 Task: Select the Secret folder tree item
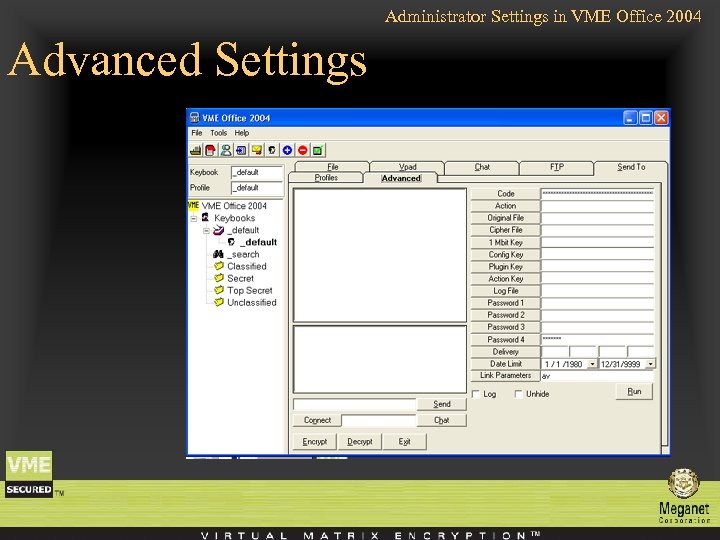240,278
